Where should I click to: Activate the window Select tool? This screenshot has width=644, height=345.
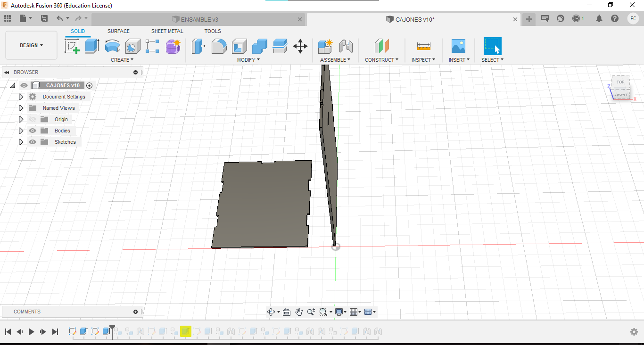pos(492,46)
